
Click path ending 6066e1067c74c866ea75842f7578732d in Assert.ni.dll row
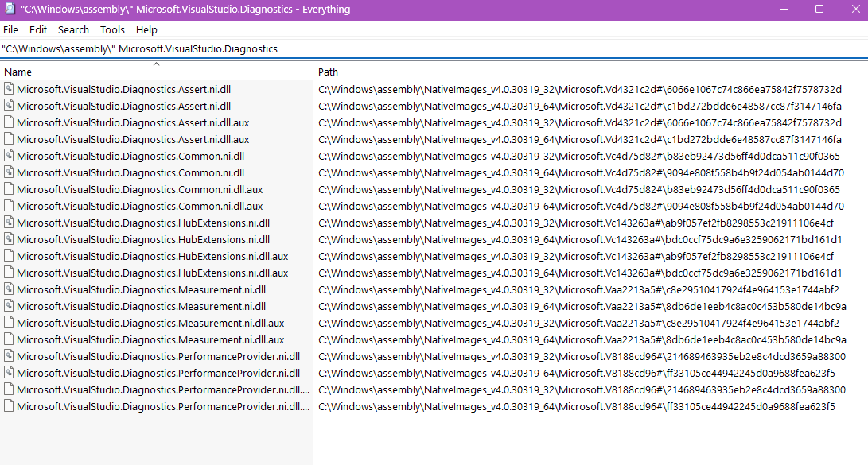pyautogui.click(x=579, y=89)
